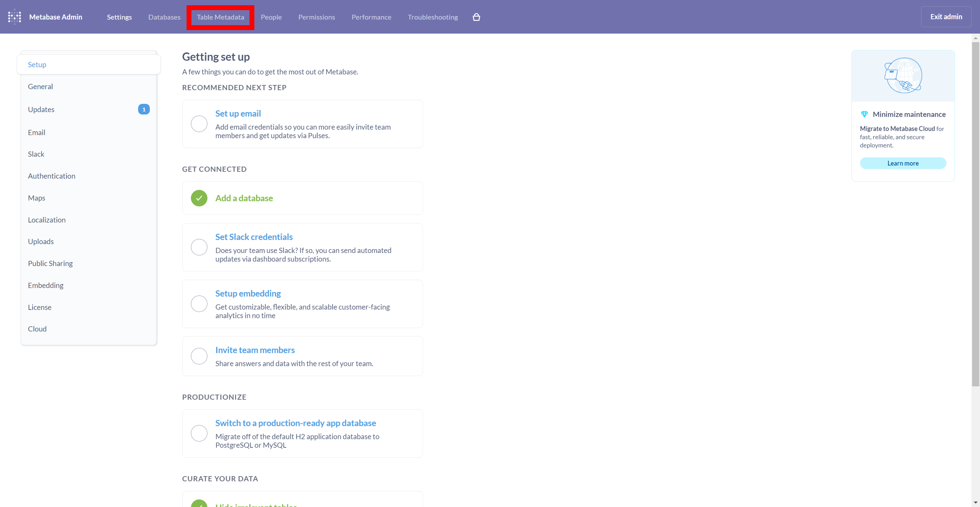Select Uploads in the settings sidebar
The image size is (980, 507).
pos(89,241)
